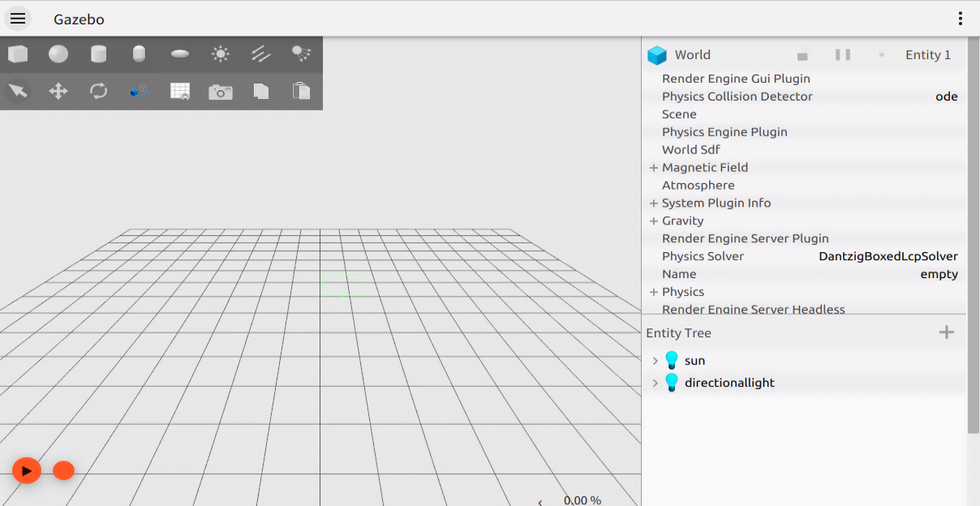Viewport: 980px width, 506px height.
Task: Click the 'Entity 1' label
Action: [x=928, y=55]
